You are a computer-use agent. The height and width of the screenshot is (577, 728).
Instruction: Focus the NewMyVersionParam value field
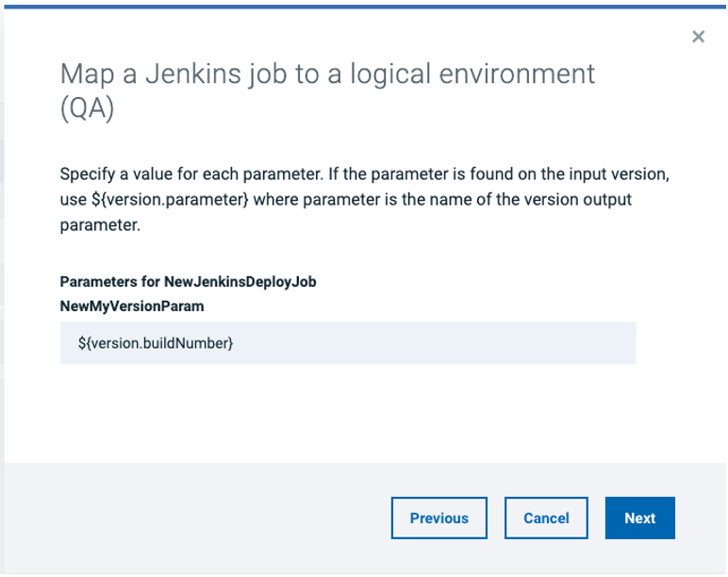coord(347,344)
